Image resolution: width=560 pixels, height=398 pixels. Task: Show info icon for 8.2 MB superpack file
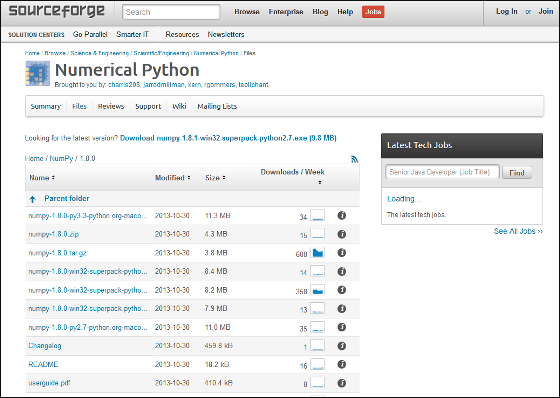click(x=342, y=290)
